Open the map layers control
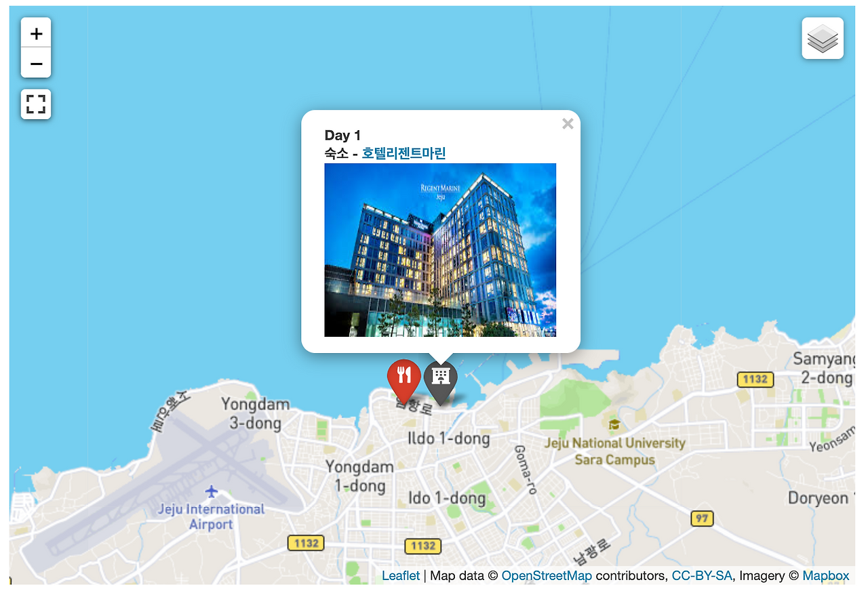Screen dimensions: 868x595 point(823,39)
